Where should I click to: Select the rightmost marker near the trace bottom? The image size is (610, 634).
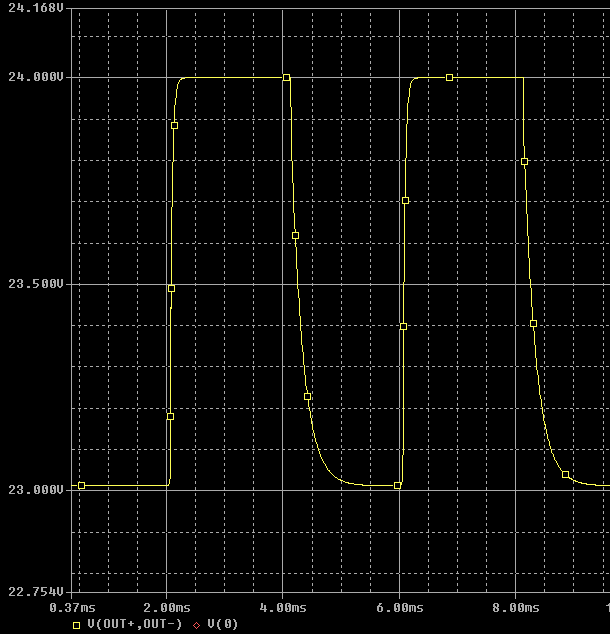point(566,474)
